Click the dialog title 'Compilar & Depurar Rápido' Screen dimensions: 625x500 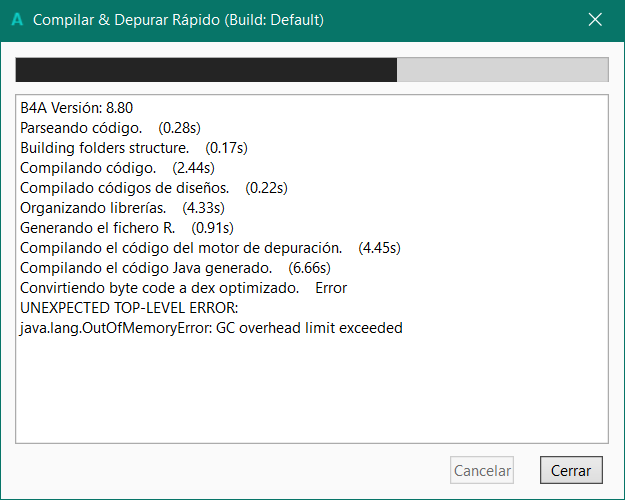[x=178, y=20]
